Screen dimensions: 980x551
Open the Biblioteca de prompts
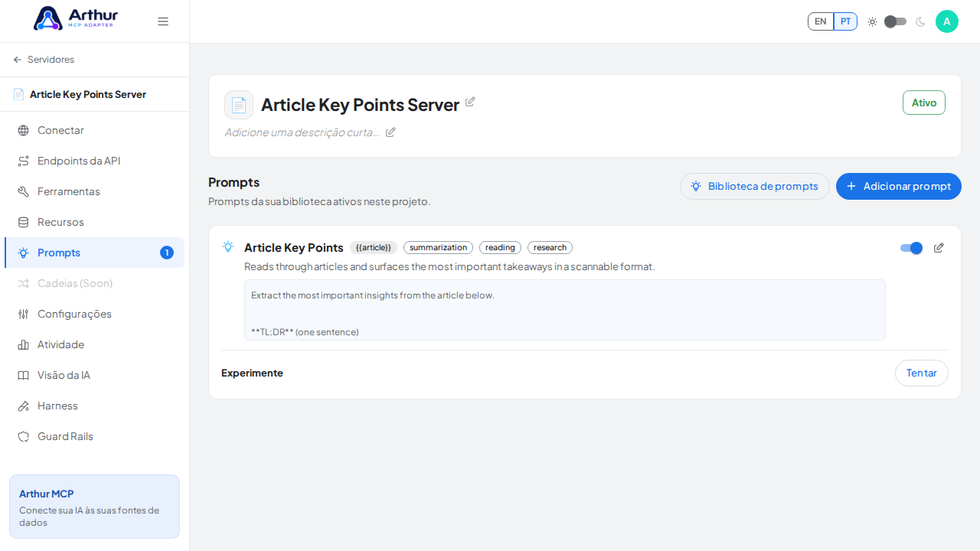(755, 186)
